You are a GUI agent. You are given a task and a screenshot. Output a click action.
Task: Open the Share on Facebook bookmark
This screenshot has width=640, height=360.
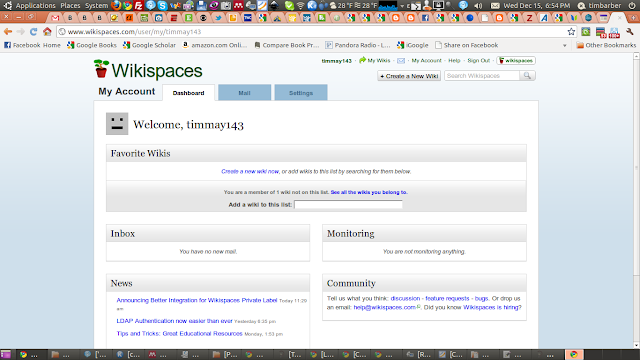tap(467, 45)
